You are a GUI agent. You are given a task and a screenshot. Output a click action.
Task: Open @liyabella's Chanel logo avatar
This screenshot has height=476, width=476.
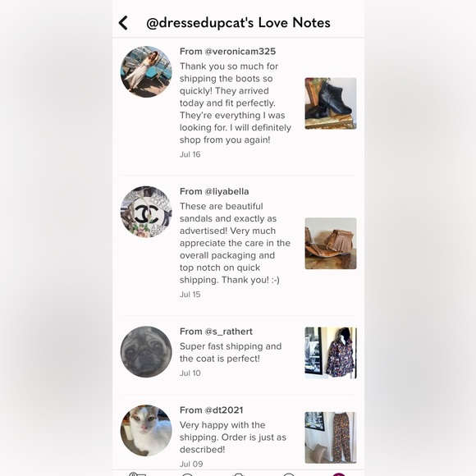pyautogui.click(x=146, y=212)
